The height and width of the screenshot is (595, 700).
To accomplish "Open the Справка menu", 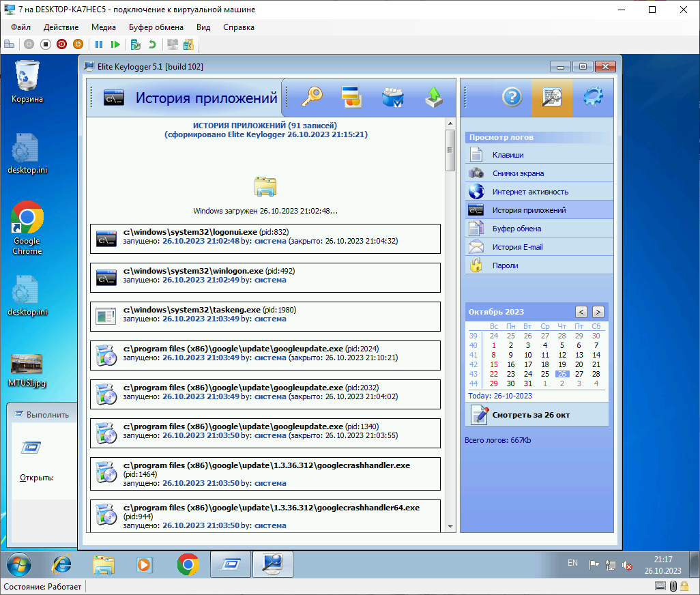I will click(239, 27).
